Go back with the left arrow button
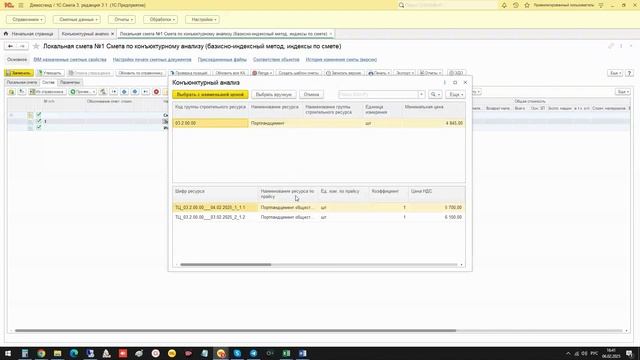This screenshot has height=360, width=640. [x=11, y=46]
